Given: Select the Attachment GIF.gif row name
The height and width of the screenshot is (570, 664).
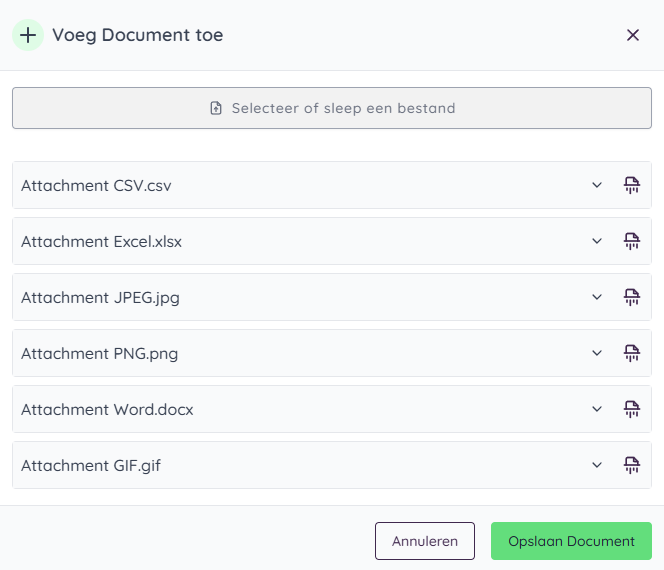Looking at the screenshot, I should pos(91,466).
